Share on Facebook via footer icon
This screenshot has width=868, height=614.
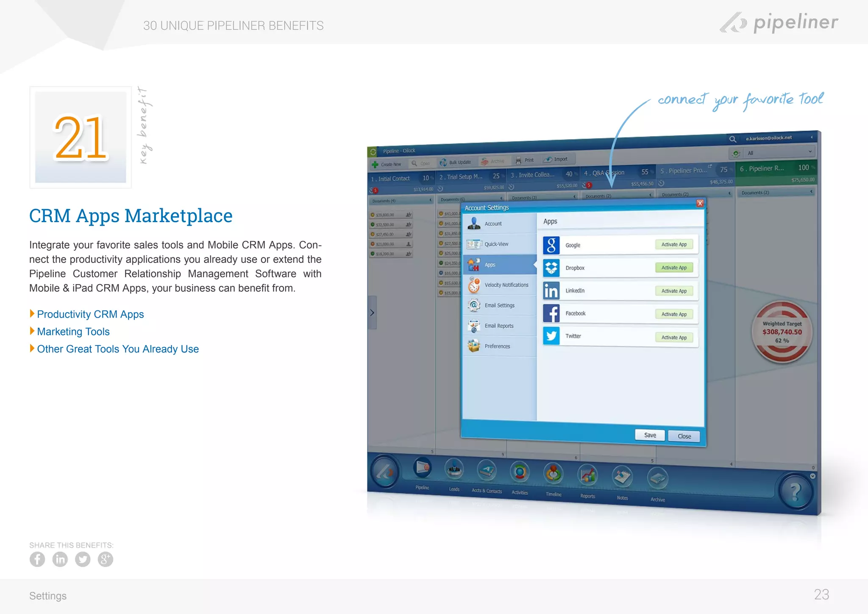(x=37, y=559)
